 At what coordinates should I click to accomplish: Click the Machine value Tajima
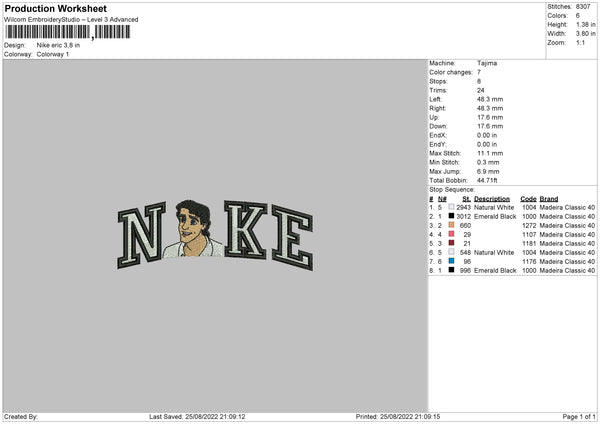pyautogui.click(x=487, y=63)
